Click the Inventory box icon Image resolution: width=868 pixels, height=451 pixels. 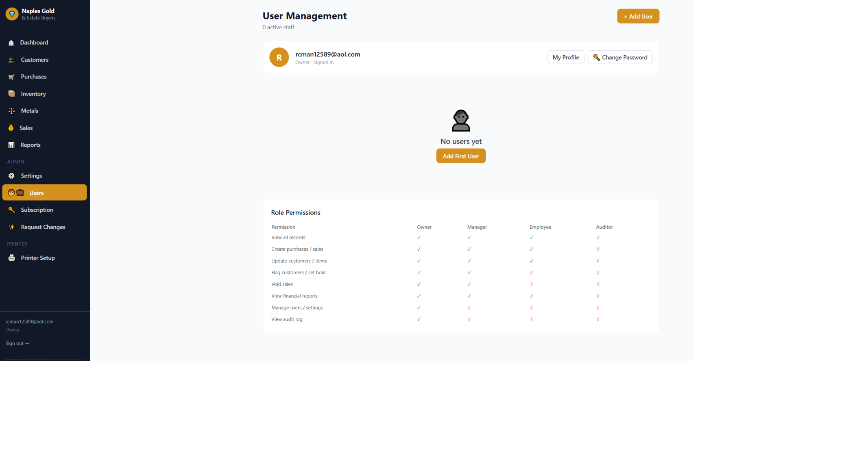pyautogui.click(x=11, y=94)
